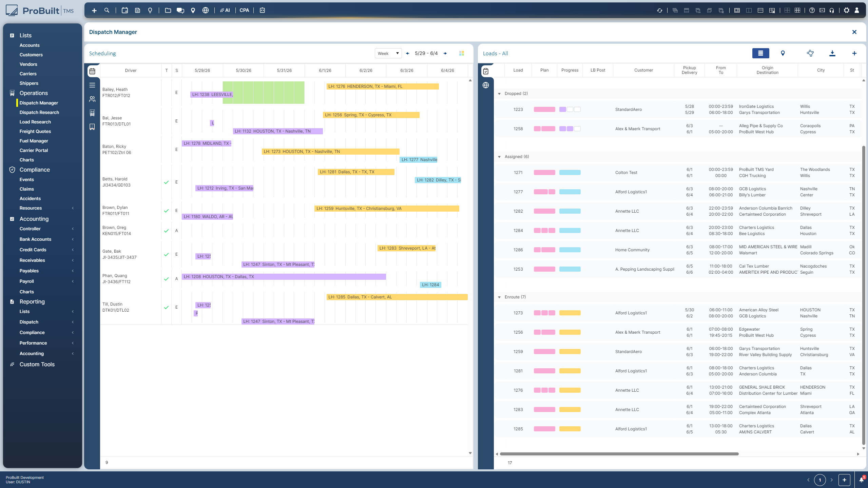The width and height of the screenshot is (868, 488).
Task: Expand the Bank Accounts submenu chevron
Action: click(73, 239)
